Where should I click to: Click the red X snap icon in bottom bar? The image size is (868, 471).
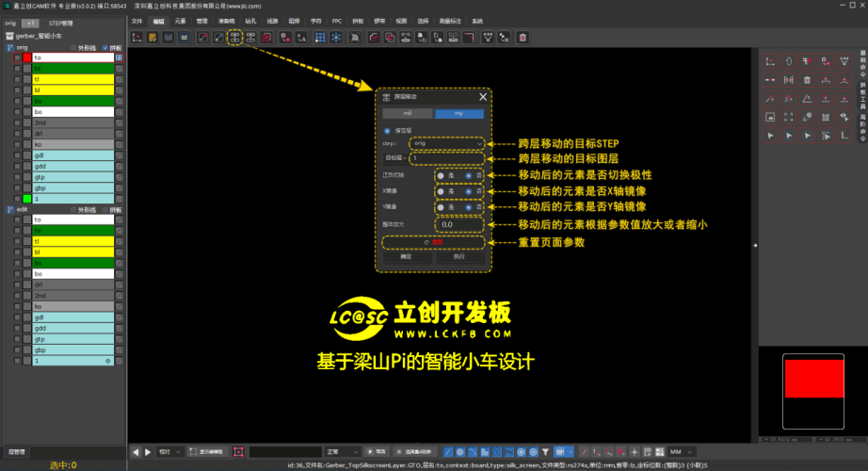[x=621, y=452]
